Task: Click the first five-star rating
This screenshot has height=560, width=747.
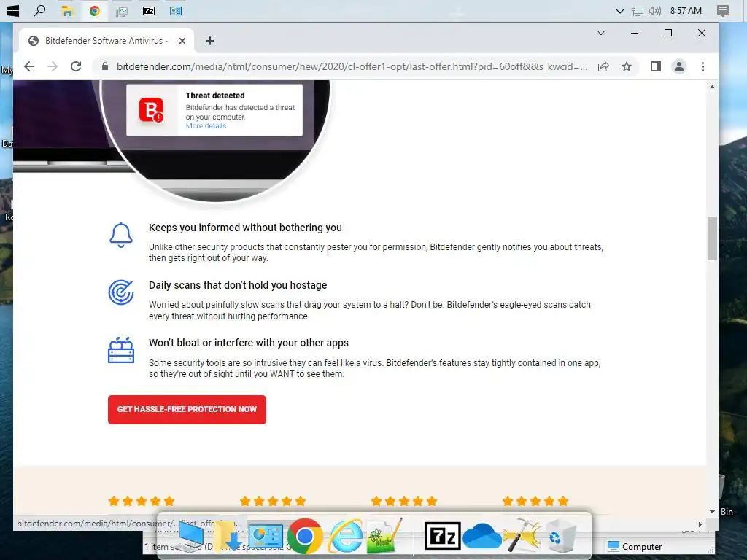Action: 142,501
